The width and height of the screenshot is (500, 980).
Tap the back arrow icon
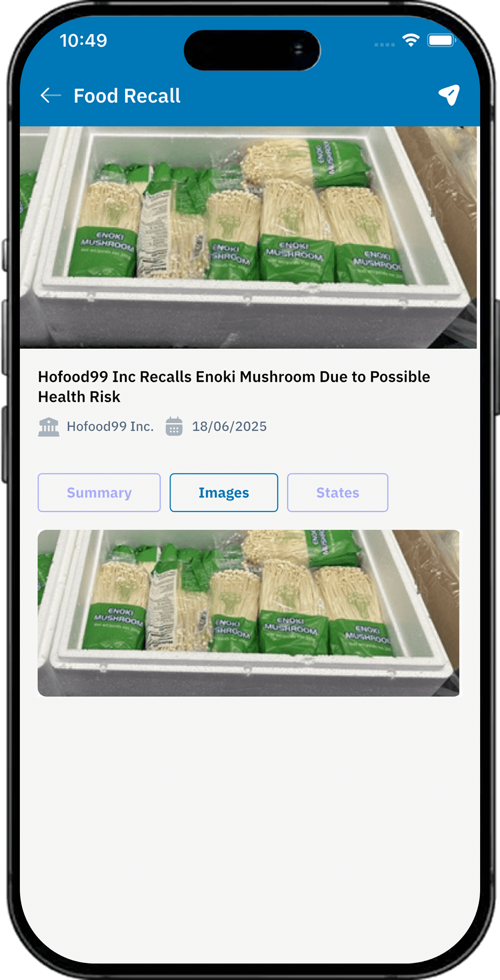point(51,95)
